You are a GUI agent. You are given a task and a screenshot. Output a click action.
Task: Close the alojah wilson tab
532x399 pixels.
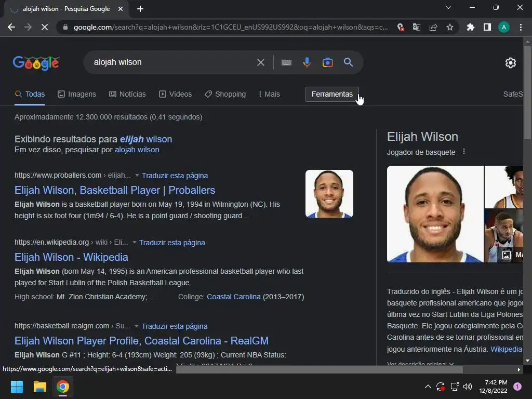click(x=121, y=9)
